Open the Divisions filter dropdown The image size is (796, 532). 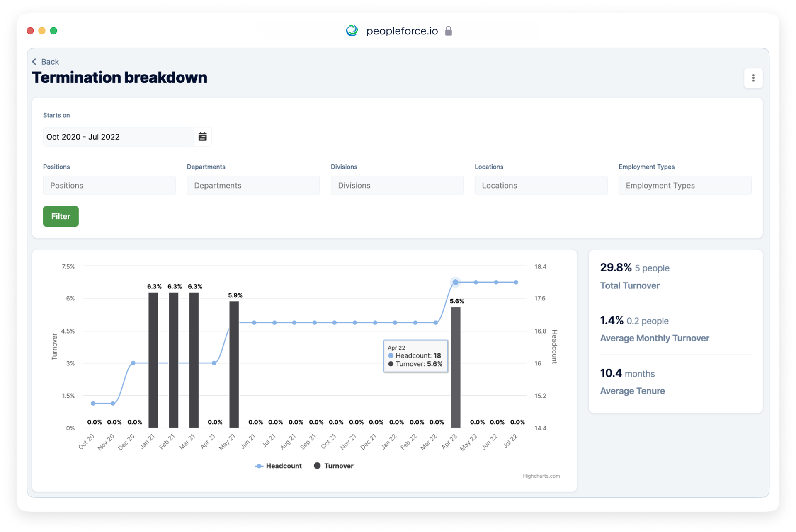pos(397,185)
